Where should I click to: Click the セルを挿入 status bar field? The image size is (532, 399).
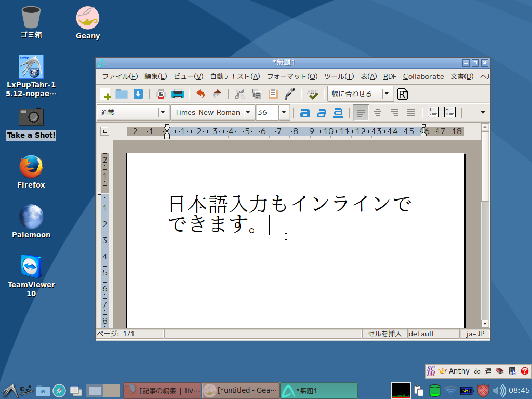pyautogui.click(x=384, y=334)
